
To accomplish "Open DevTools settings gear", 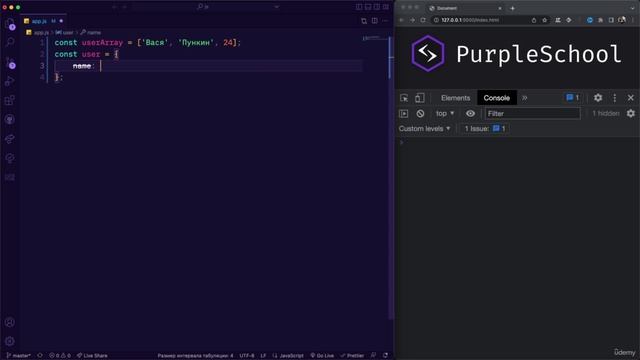I will 598,98.
